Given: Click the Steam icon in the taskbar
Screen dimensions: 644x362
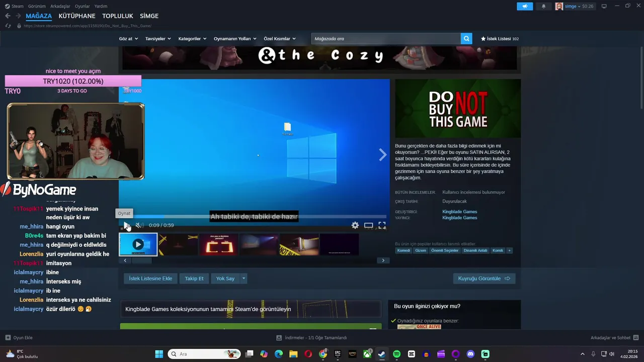Looking at the screenshot, I should coord(382,354).
